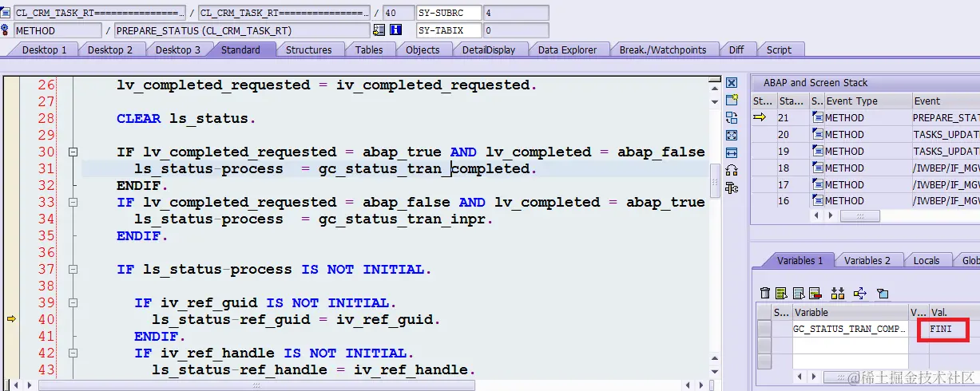Click METHOD icon in stack row 20

(817, 134)
